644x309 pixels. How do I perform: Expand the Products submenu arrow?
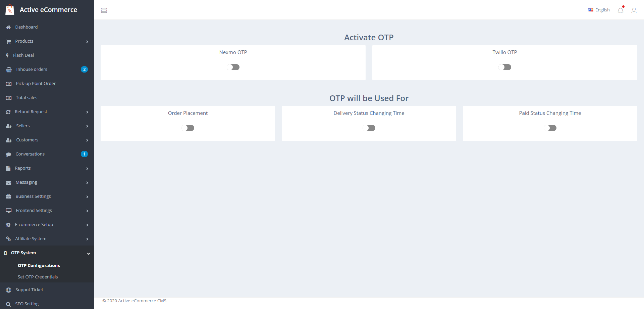pos(87,42)
